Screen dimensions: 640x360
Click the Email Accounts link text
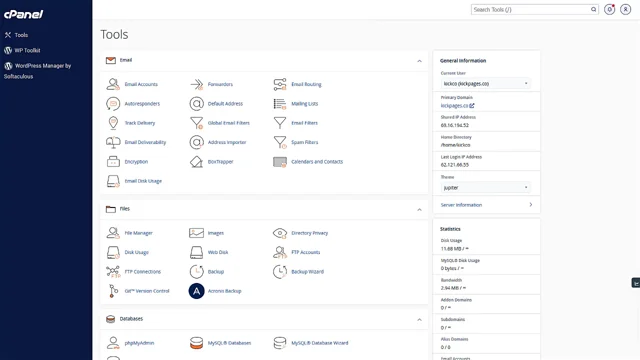(x=141, y=84)
